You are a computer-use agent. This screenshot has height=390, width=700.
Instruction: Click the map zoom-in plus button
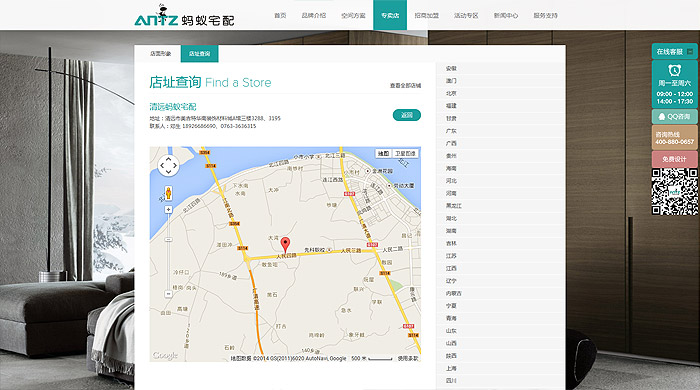click(x=168, y=209)
